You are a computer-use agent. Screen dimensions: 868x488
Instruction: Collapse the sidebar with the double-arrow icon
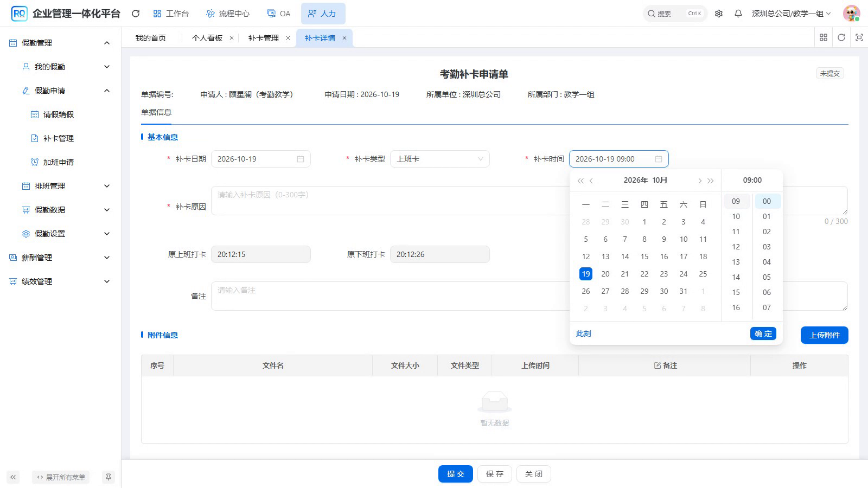pos(13,477)
